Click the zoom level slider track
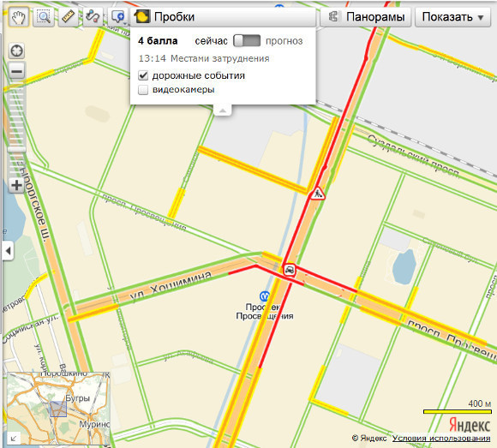497x448 pixels. pos(17,128)
